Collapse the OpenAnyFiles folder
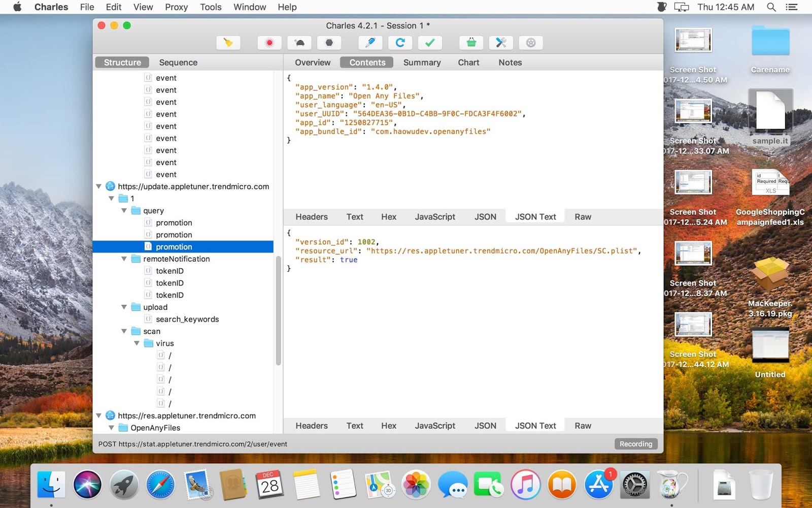 (x=112, y=428)
